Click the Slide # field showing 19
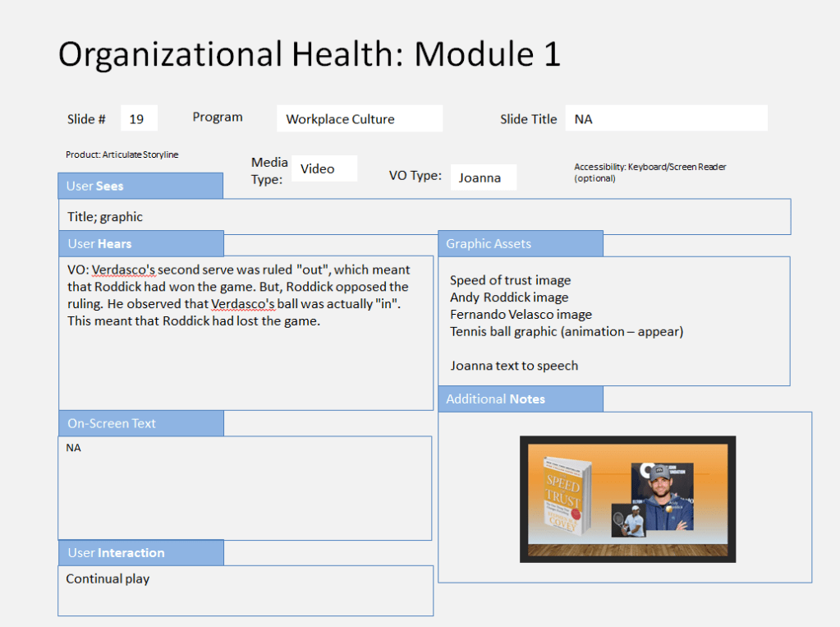Image resolution: width=840 pixels, height=627 pixels. (x=139, y=118)
